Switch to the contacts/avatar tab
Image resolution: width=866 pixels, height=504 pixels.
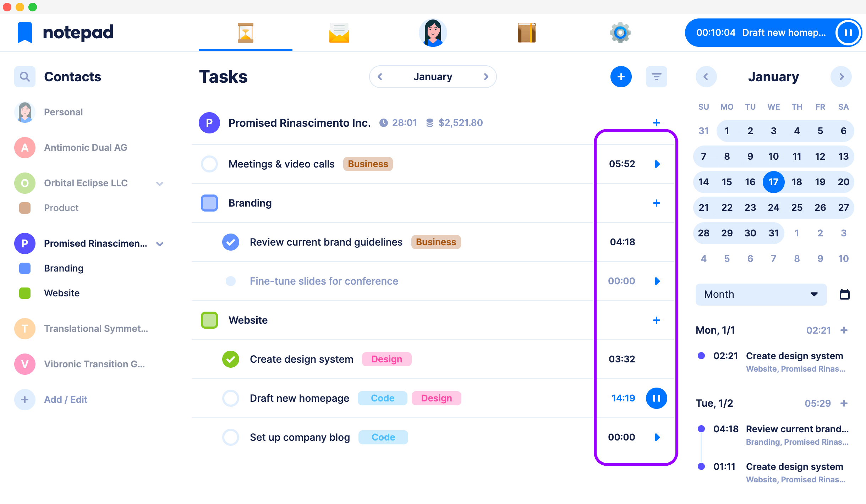point(433,33)
